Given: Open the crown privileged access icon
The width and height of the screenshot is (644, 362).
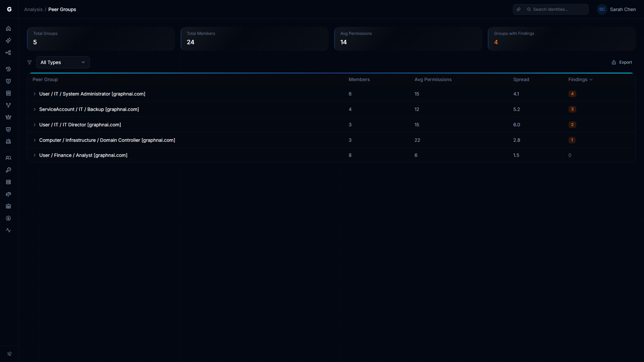Looking at the screenshot, I should tap(8, 117).
